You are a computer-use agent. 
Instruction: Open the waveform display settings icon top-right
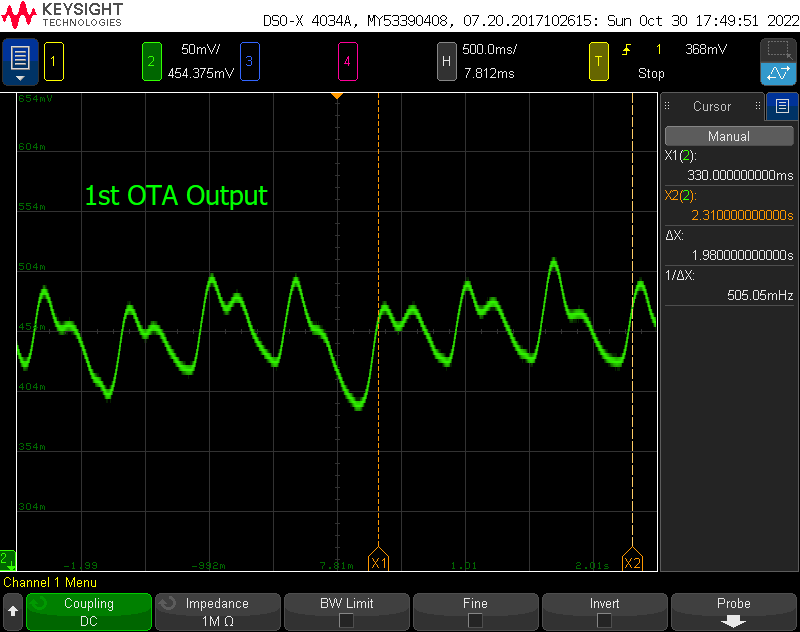point(778,73)
